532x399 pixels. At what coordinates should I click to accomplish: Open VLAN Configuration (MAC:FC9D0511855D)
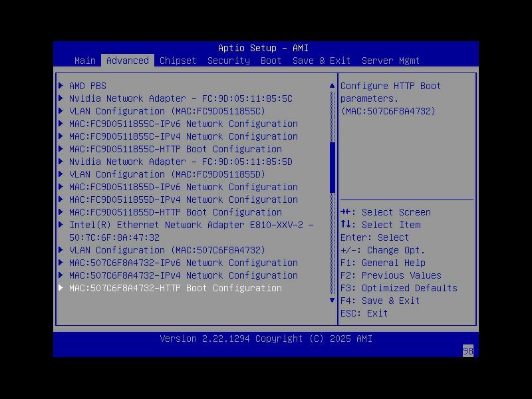pyautogui.click(x=167, y=174)
